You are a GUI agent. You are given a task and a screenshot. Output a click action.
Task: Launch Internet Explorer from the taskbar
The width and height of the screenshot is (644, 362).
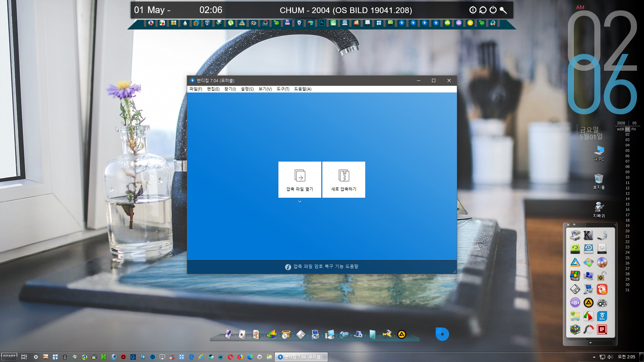(x=201, y=357)
